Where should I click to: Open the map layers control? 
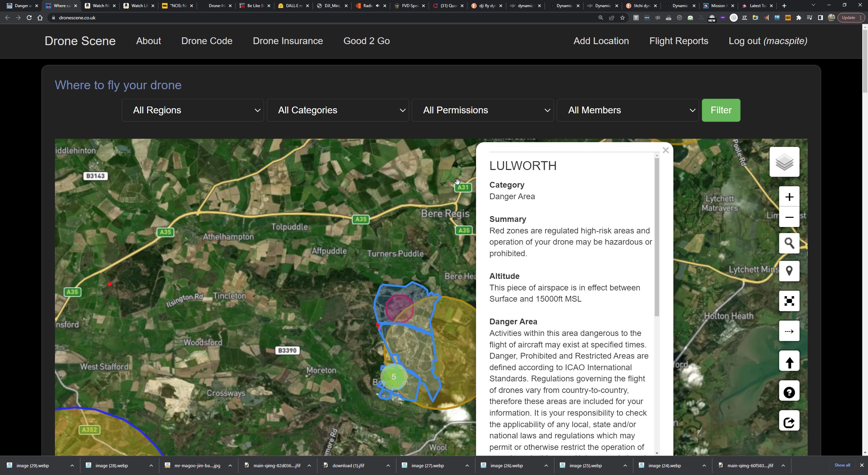[x=784, y=162]
